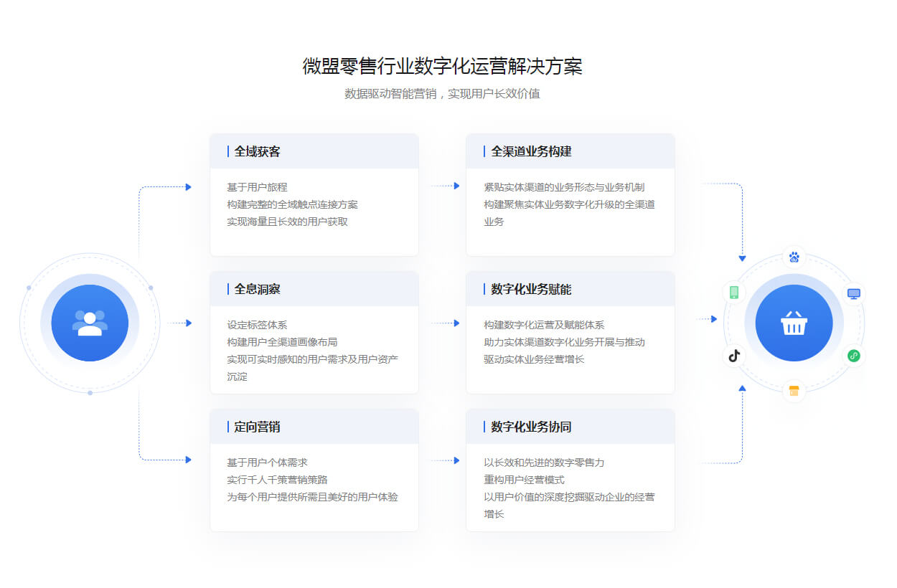Click the line 设定标签体系
897x588 pixels.
tap(257, 325)
